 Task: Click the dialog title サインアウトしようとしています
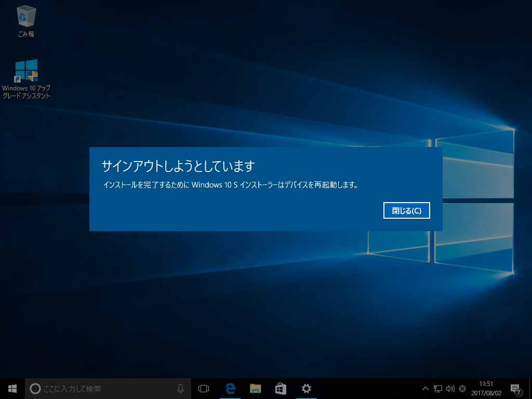pos(178,166)
